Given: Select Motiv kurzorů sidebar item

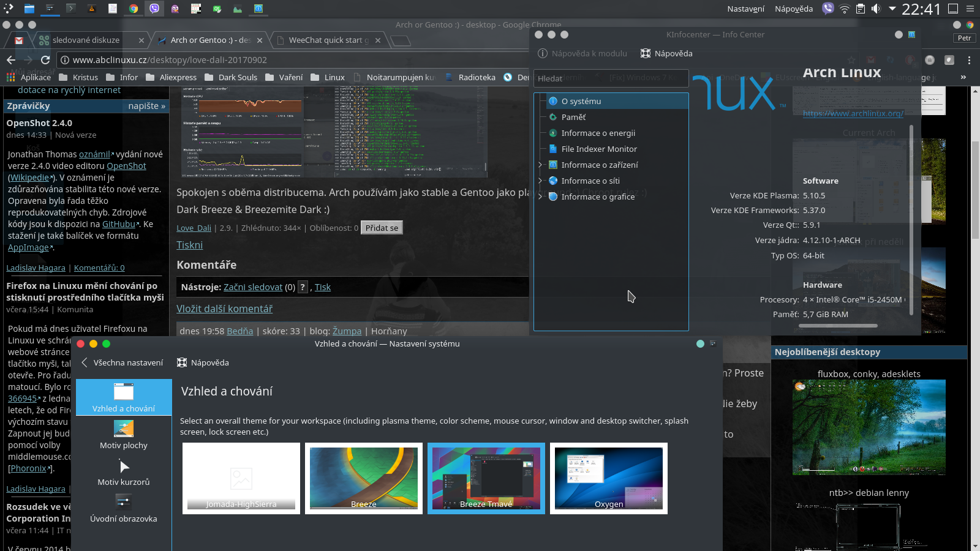Looking at the screenshot, I should 124,471.
